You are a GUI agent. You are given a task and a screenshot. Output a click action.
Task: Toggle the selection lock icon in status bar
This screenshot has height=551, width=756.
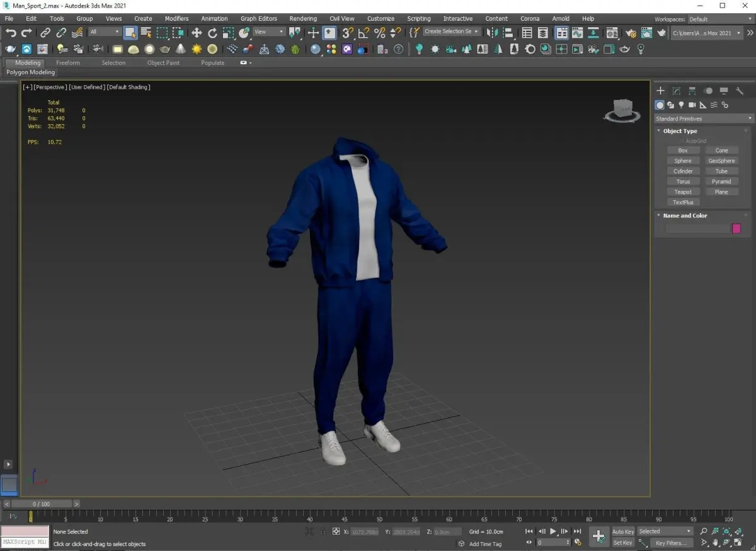point(322,531)
